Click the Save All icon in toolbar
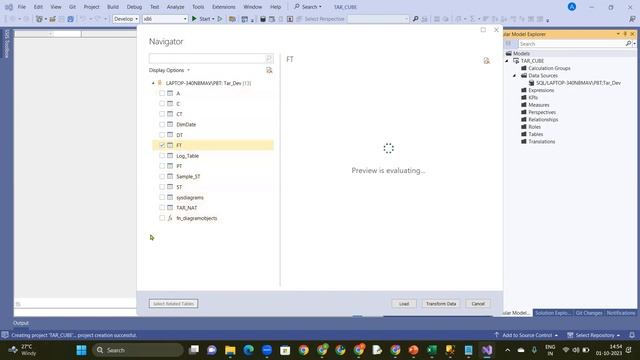640x360 pixels. tap(71, 19)
